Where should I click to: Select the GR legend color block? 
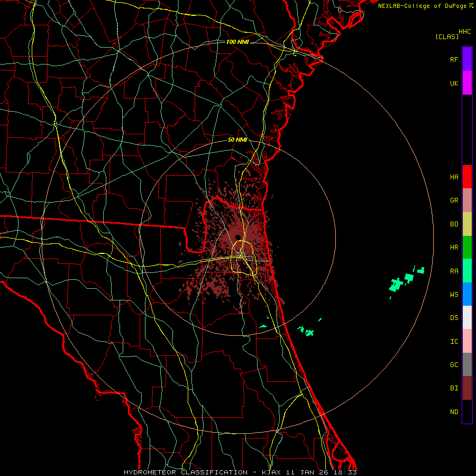pyautogui.click(x=467, y=200)
